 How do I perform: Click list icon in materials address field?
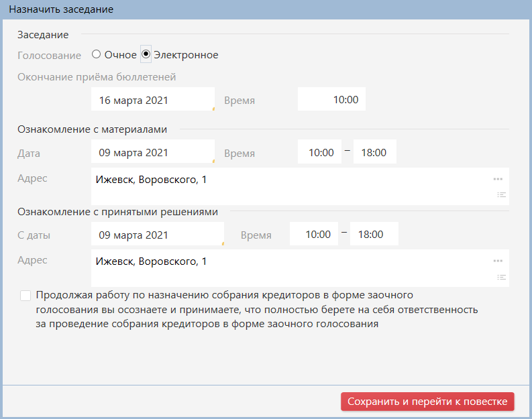[x=501, y=195]
